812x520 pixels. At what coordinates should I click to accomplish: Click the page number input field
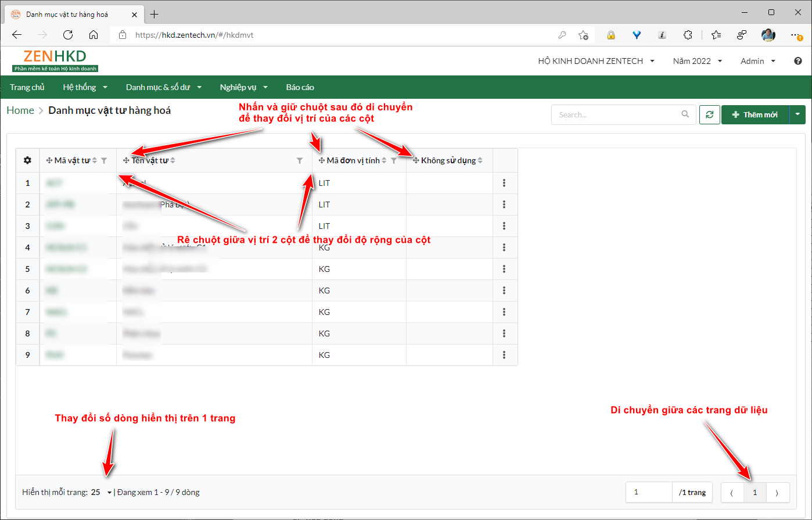[649, 492]
